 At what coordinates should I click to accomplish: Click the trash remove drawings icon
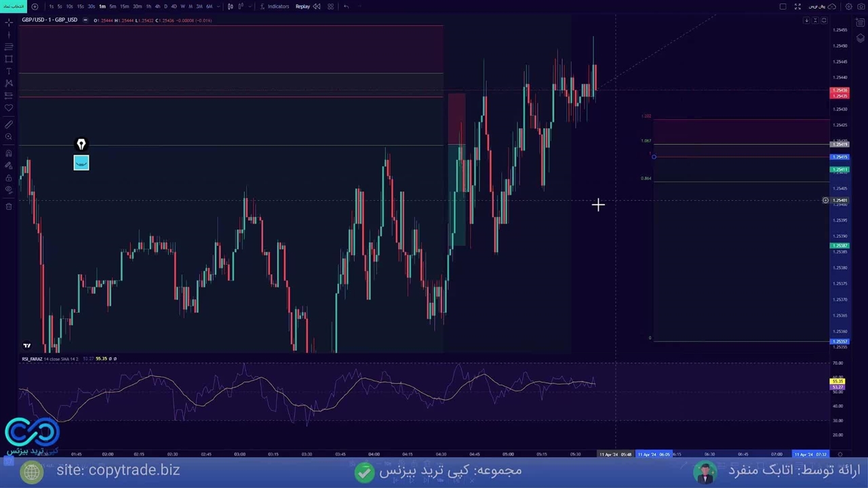(9, 207)
